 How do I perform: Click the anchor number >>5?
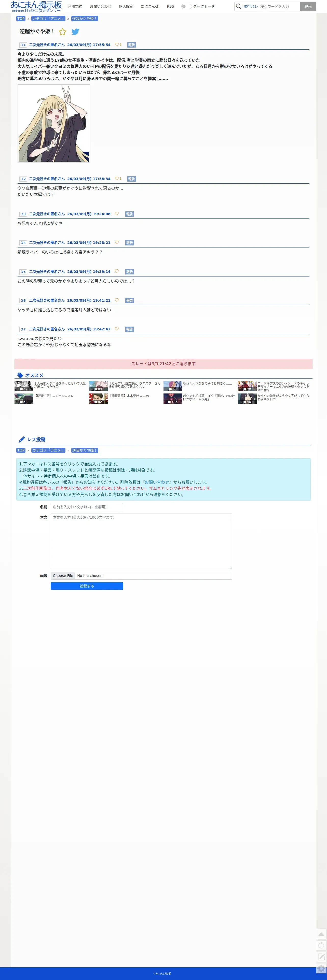(23, 272)
